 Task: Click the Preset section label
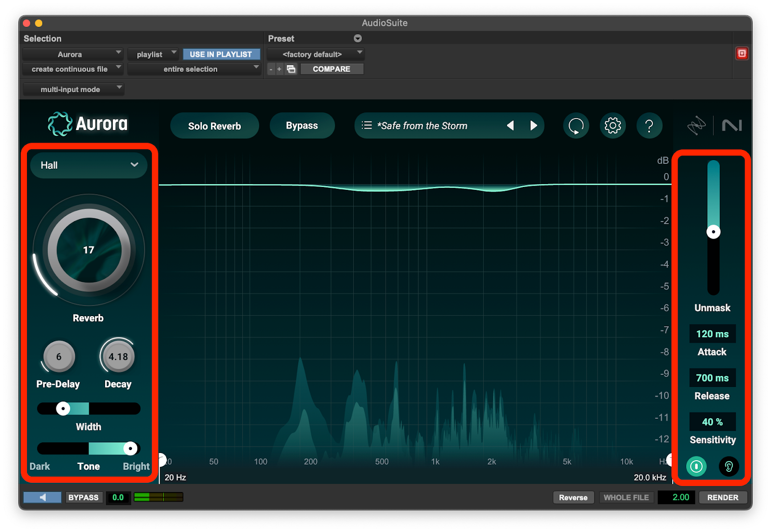(281, 39)
